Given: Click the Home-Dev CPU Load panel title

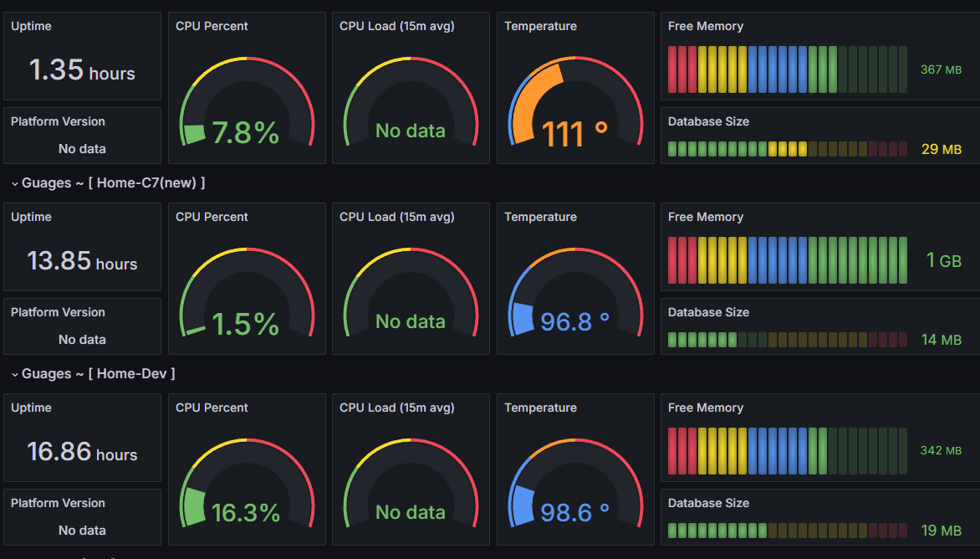Looking at the screenshot, I should click(x=397, y=408).
